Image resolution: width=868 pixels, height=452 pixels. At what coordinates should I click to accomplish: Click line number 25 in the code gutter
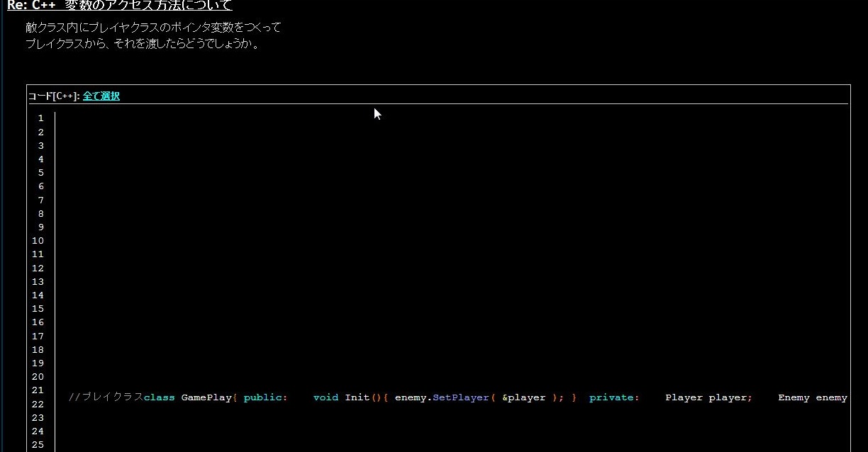(38, 445)
